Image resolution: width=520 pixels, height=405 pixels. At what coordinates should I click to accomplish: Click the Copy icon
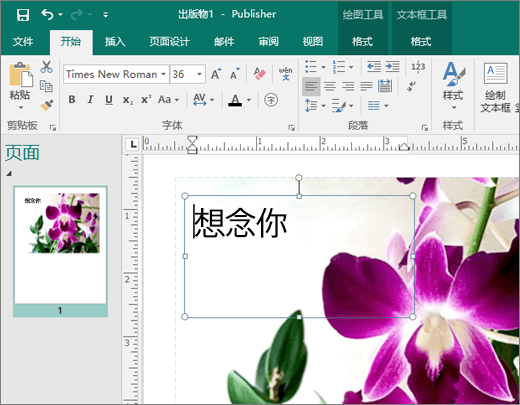[46, 86]
